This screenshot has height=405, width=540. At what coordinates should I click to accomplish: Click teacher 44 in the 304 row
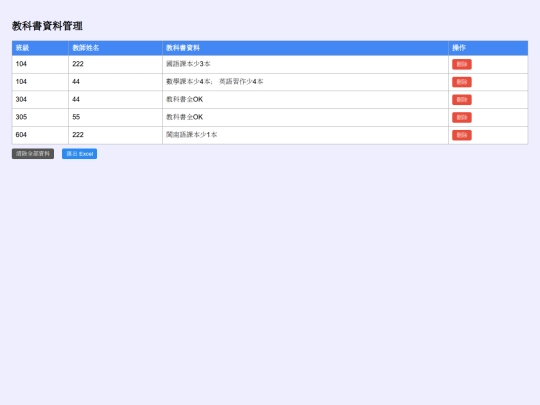click(115, 100)
